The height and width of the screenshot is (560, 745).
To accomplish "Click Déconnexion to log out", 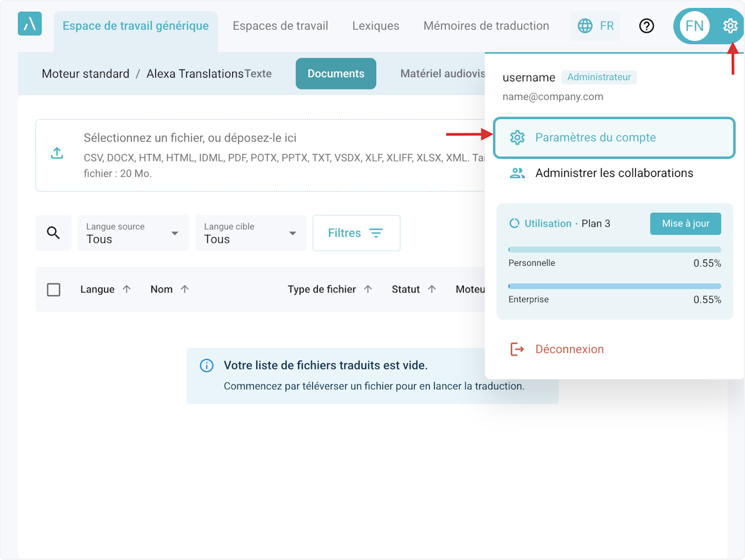I will coord(569,350).
